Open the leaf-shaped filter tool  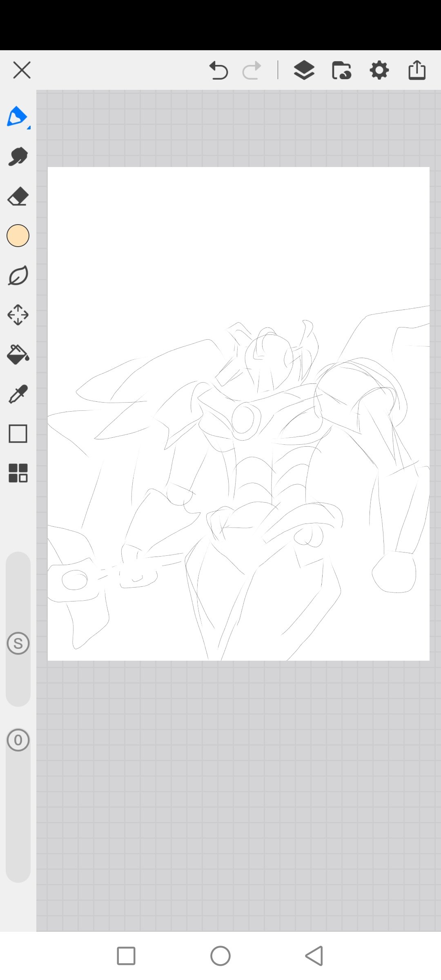(18, 275)
